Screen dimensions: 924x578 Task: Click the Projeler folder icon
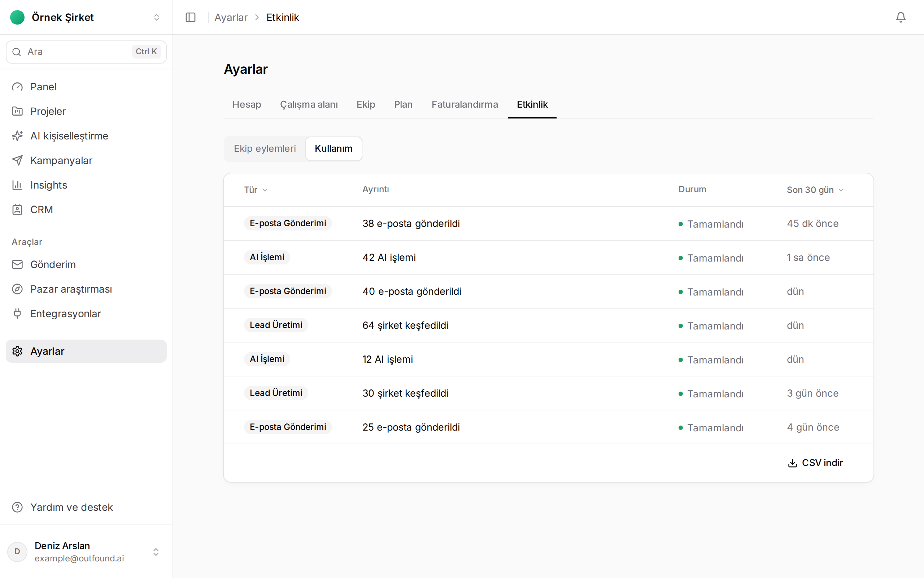pyautogui.click(x=17, y=111)
